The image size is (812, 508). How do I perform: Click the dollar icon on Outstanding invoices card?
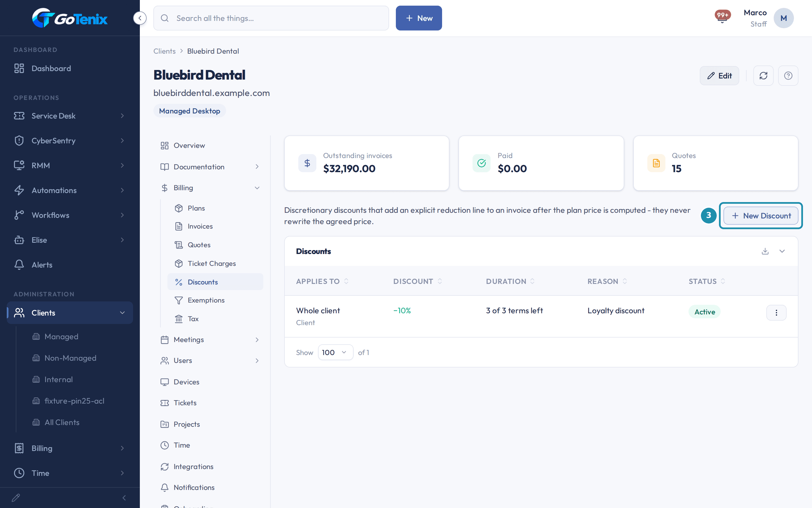tap(307, 163)
